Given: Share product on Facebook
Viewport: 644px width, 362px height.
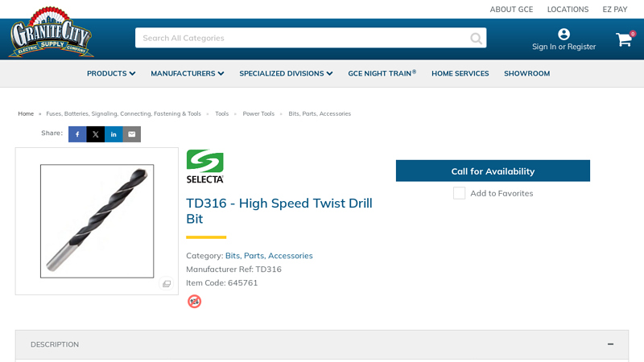Looking at the screenshot, I should [x=77, y=134].
